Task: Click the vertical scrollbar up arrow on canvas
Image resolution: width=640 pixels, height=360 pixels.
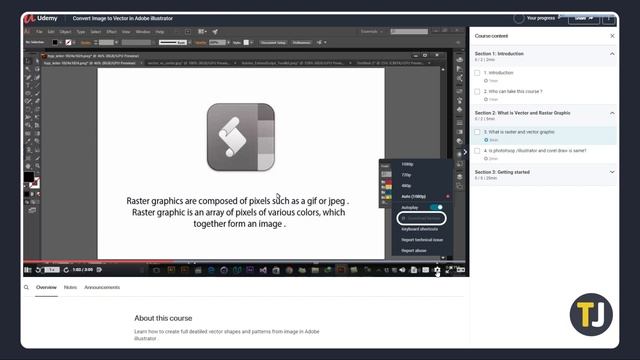Action: pos(443,70)
